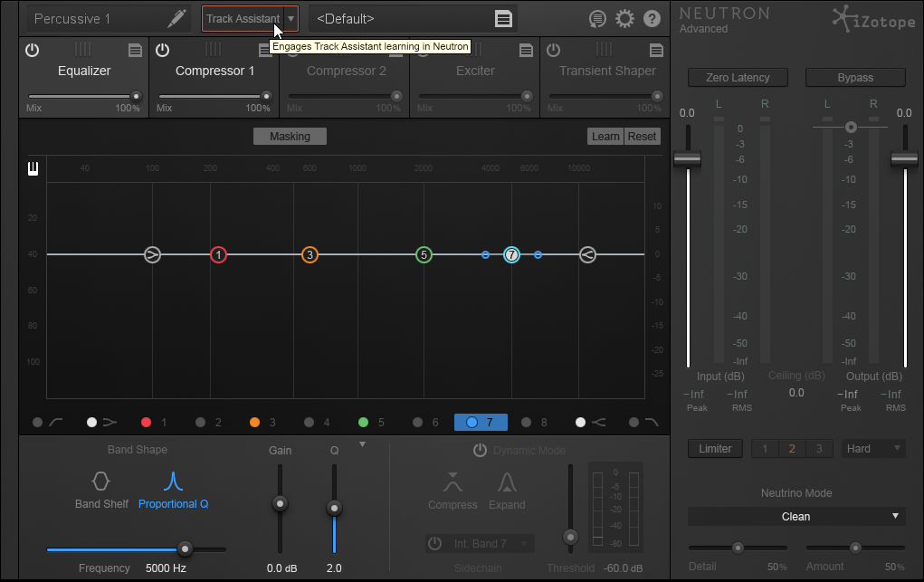
Task: Open the preset list icon beside <Default>
Action: click(x=503, y=19)
